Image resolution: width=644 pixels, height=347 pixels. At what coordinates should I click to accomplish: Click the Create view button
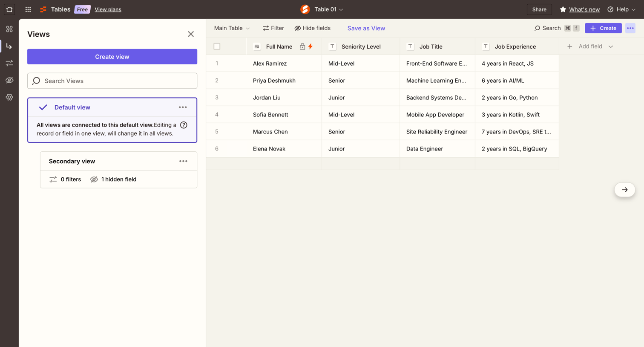[112, 57]
